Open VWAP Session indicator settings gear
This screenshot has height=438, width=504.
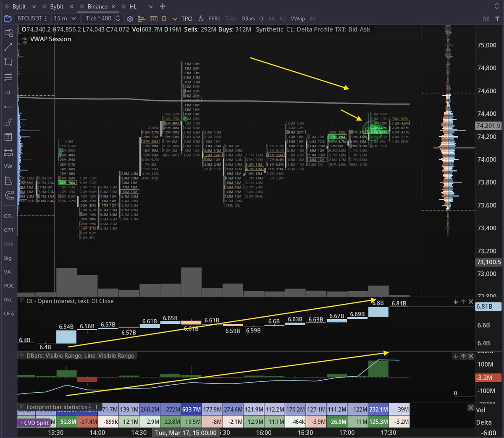[25, 40]
